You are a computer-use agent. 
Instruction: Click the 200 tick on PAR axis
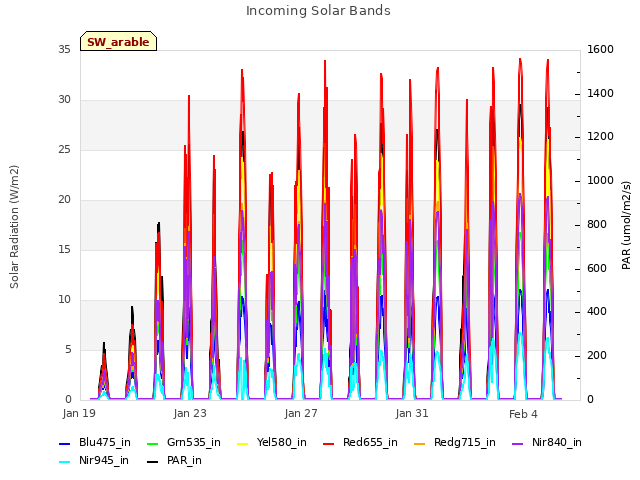click(x=597, y=356)
